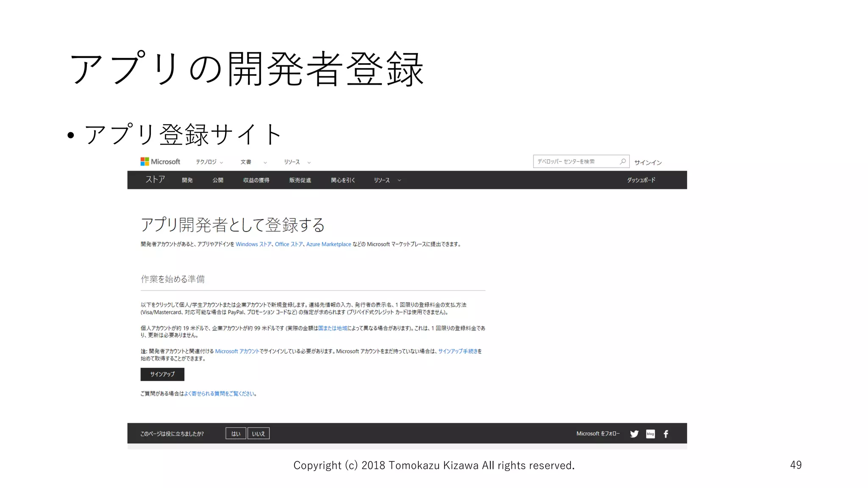Viewport: 868px width, 488px height.
Task: Click the slide number 49
Action: coord(796,465)
